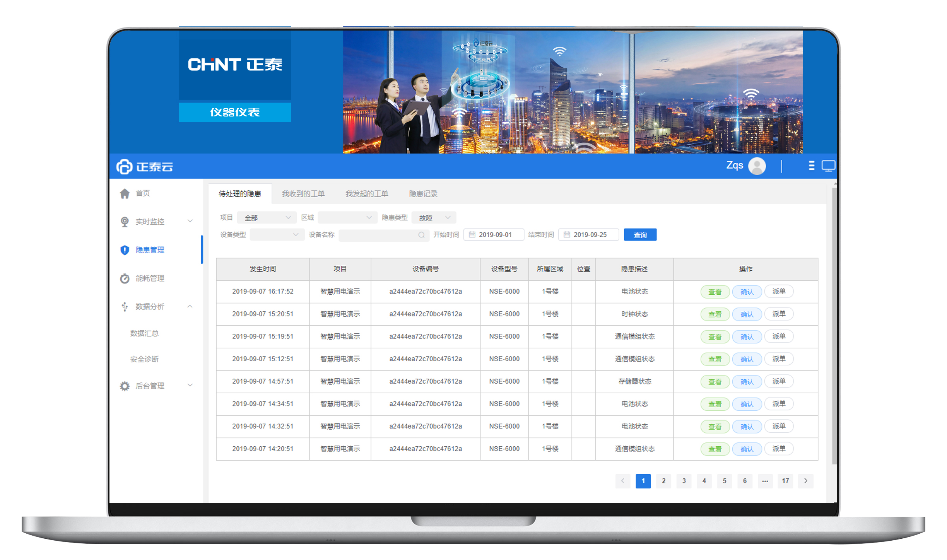The width and height of the screenshot is (947, 560).
Task: Click 派单 for the 16:17:52 row
Action: coord(779,292)
